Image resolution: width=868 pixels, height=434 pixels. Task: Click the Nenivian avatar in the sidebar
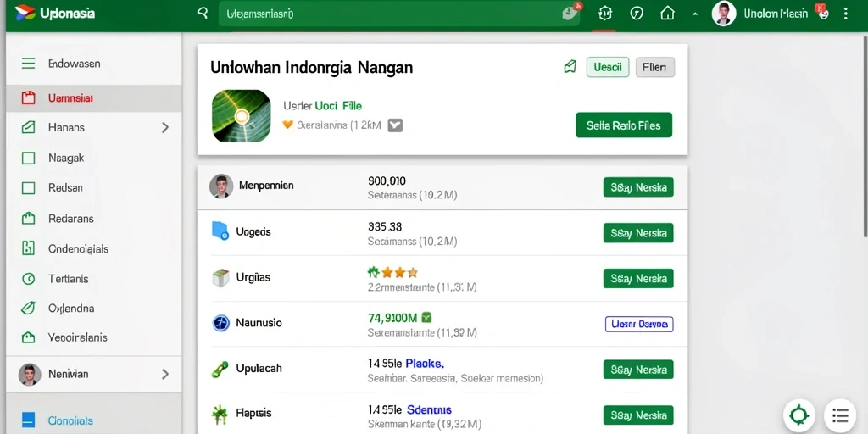[x=30, y=374]
